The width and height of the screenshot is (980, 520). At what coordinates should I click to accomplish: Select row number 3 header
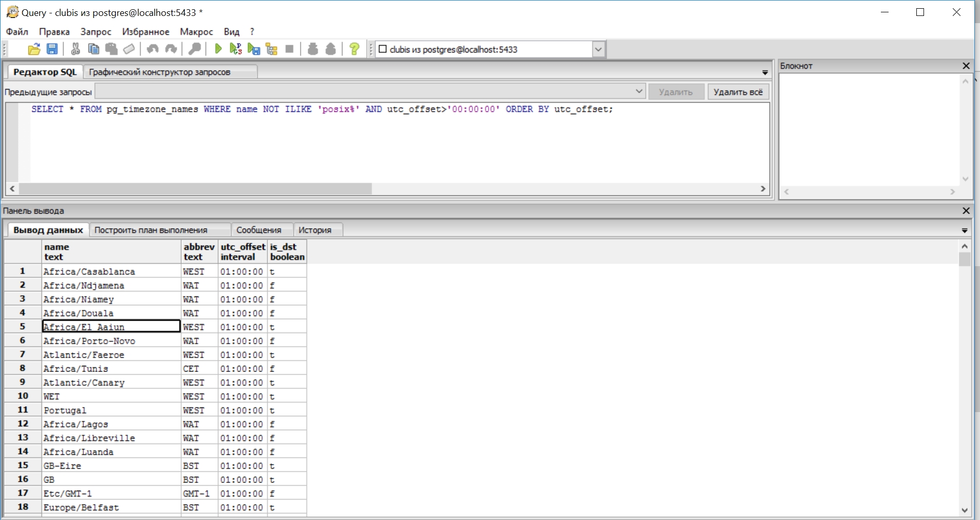click(x=23, y=299)
